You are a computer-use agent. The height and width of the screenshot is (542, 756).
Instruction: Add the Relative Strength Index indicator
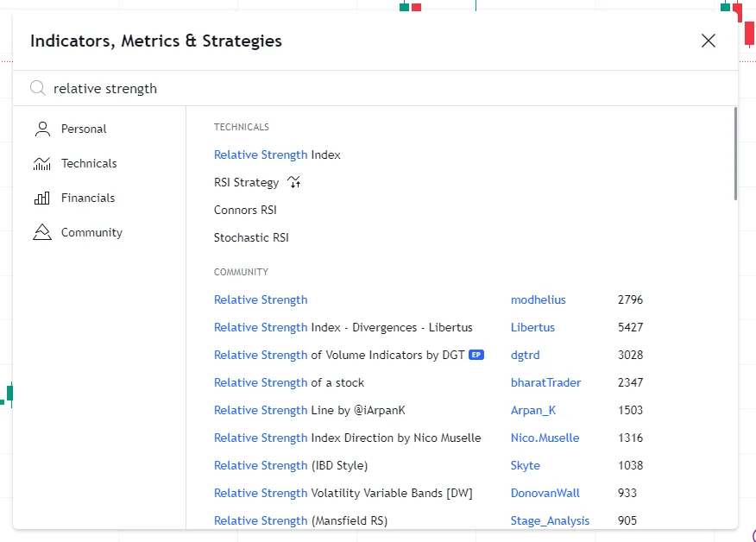point(277,155)
